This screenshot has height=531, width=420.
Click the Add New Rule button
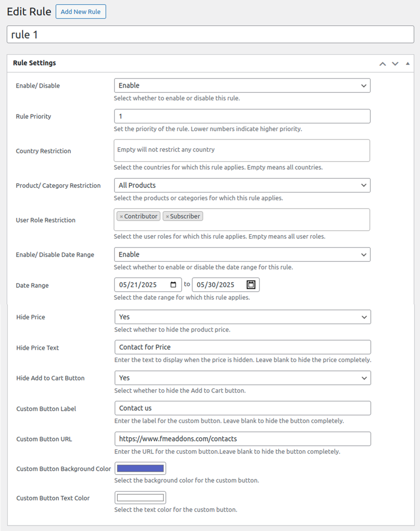[x=81, y=12]
